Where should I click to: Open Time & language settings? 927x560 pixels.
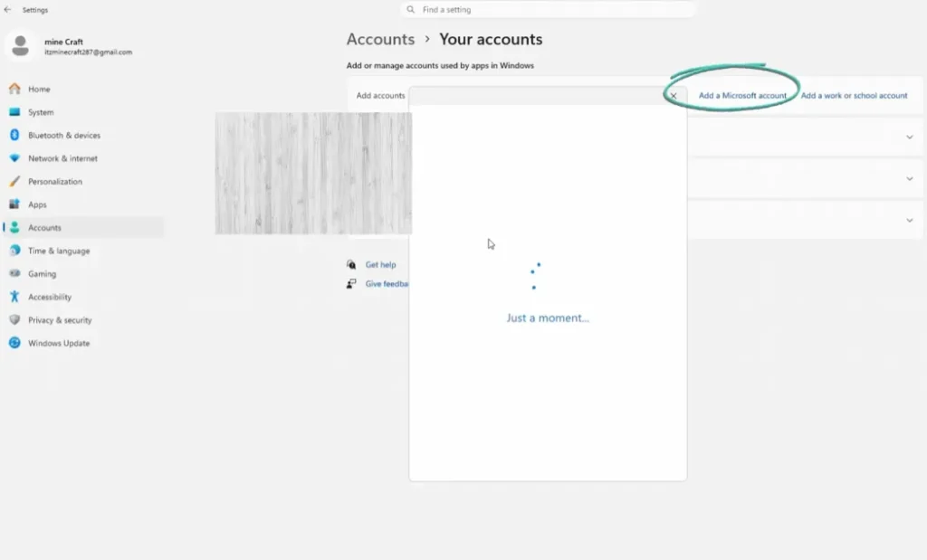[59, 251]
